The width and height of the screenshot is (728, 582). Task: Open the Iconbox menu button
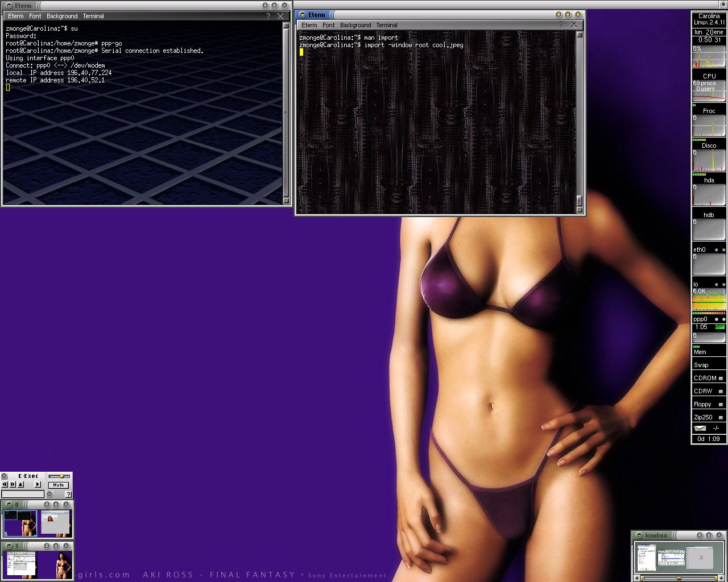639,535
